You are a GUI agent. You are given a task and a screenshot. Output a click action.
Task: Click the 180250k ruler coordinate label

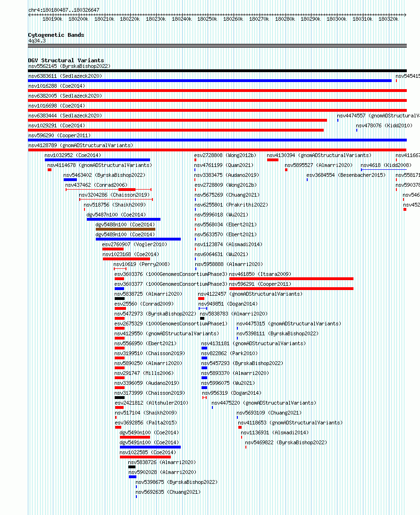(207, 19)
